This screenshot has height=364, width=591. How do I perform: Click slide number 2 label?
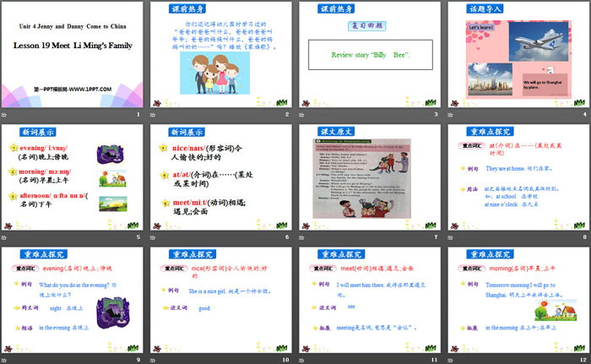tap(287, 114)
